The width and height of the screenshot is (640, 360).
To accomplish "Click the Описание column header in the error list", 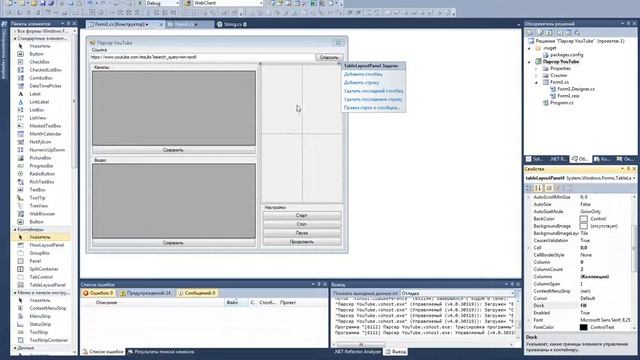I will (107, 302).
